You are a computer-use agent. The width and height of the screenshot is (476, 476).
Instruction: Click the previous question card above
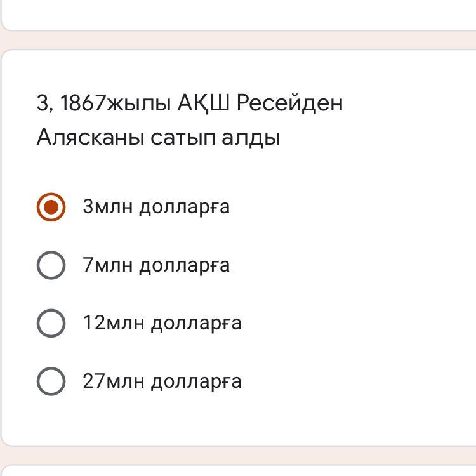click(238, 14)
